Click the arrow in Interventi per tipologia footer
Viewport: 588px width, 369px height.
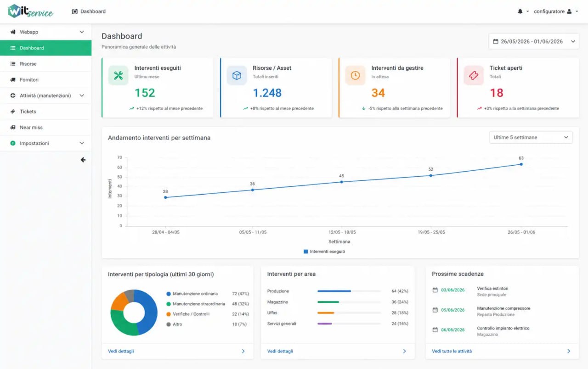tap(243, 351)
